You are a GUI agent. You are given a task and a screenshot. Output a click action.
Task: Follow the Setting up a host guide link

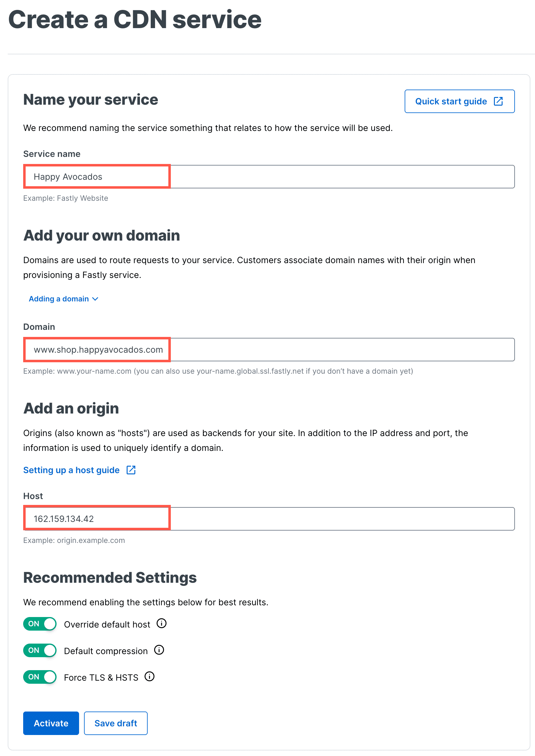71,470
